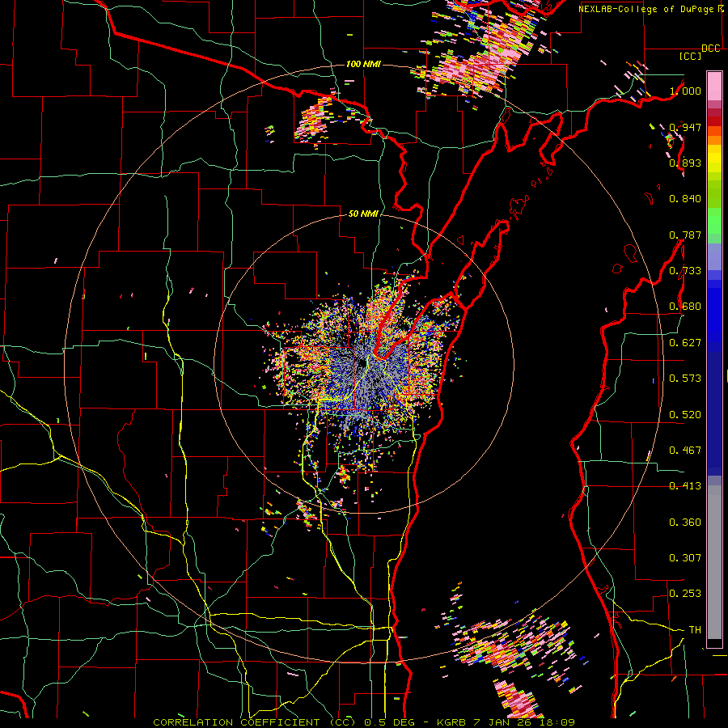Click the pink segment of the color bar
The height and width of the screenshot is (728, 728).
(714, 86)
